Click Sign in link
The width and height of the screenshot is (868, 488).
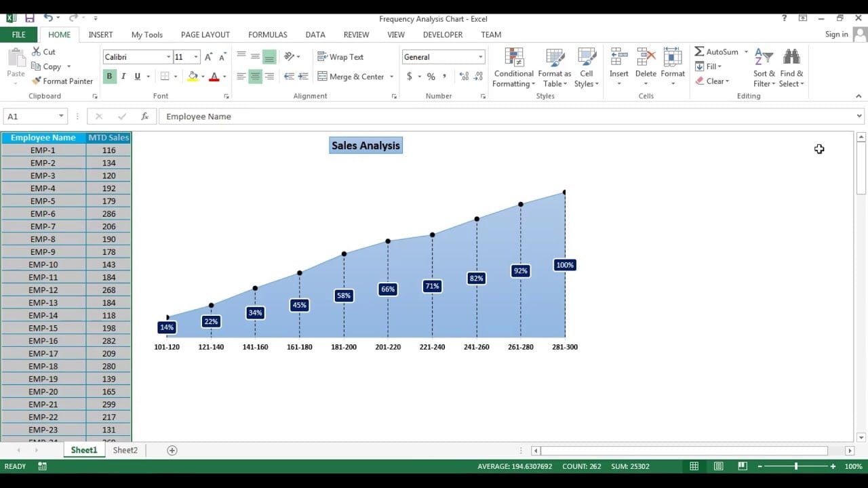837,35
